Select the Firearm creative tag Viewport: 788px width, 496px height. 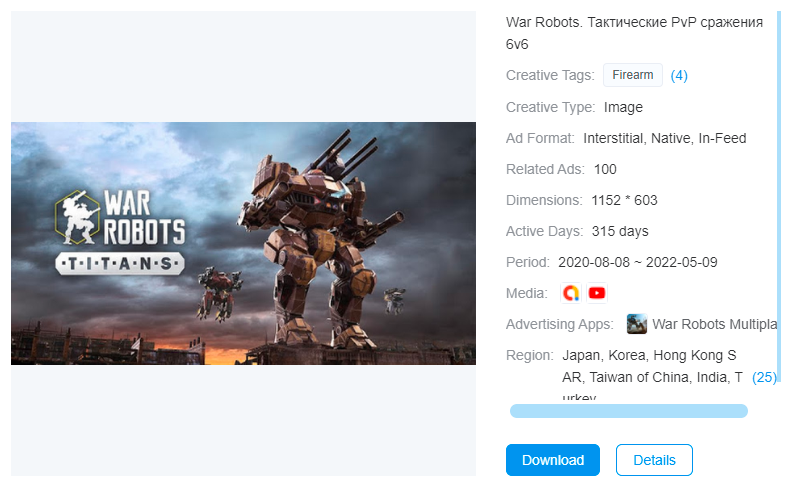tap(632, 75)
